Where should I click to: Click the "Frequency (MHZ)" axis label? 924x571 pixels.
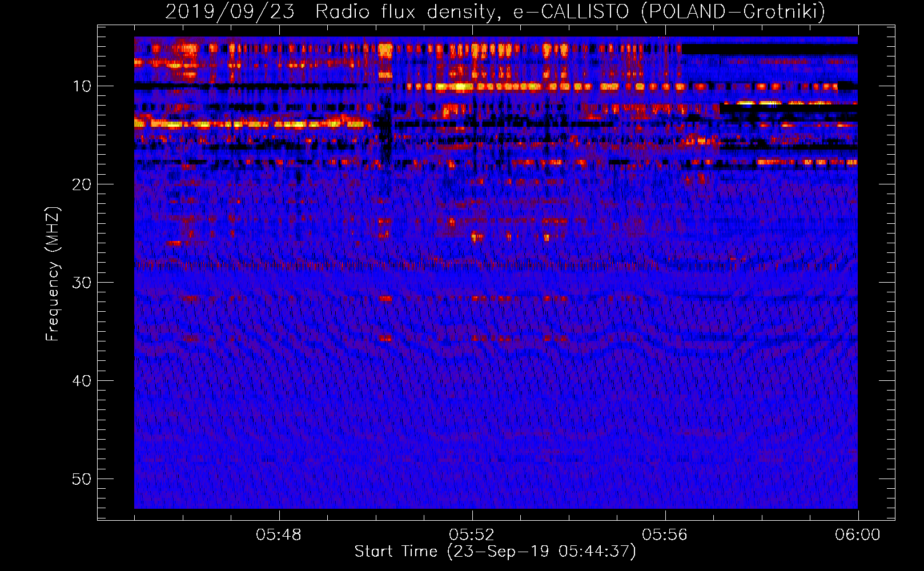tap(53, 274)
